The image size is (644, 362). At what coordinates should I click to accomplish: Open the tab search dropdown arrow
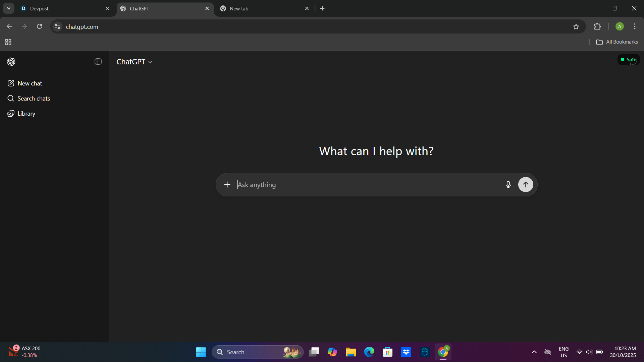pos(9,8)
